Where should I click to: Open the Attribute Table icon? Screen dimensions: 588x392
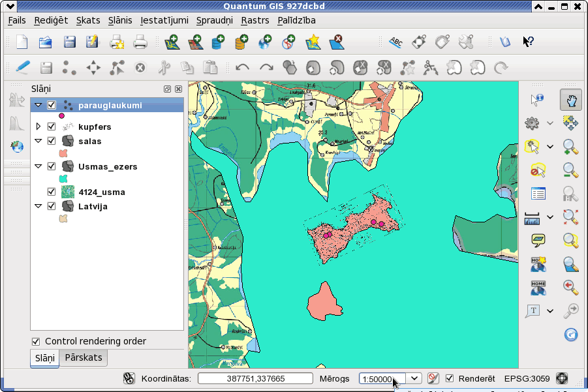coord(538,194)
